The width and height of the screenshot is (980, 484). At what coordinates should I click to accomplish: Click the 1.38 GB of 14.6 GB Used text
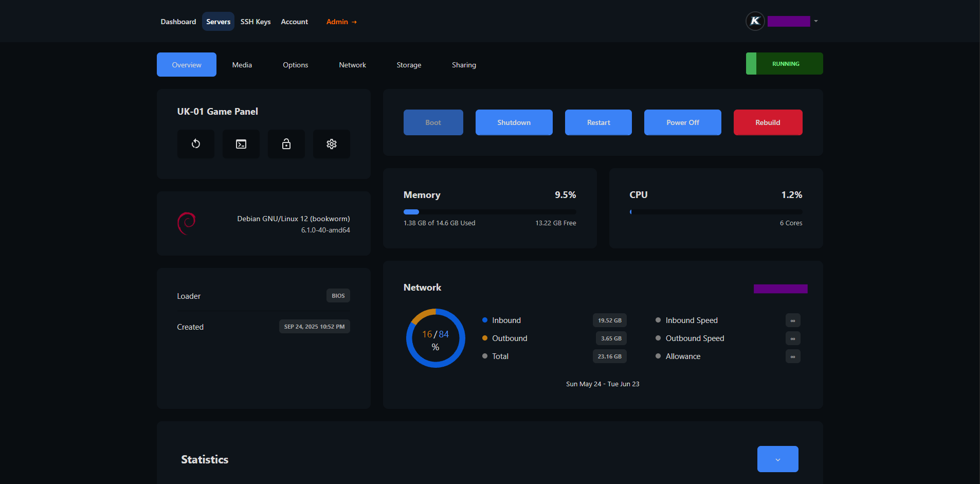[x=440, y=223]
